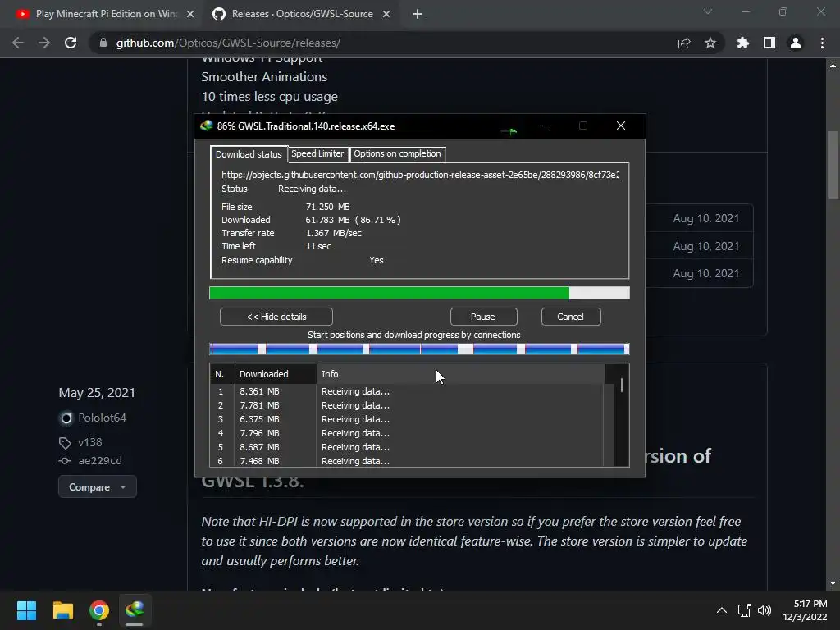Click the page scroll up arrow
840x630 pixels.
pyautogui.click(x=833, y=66)
